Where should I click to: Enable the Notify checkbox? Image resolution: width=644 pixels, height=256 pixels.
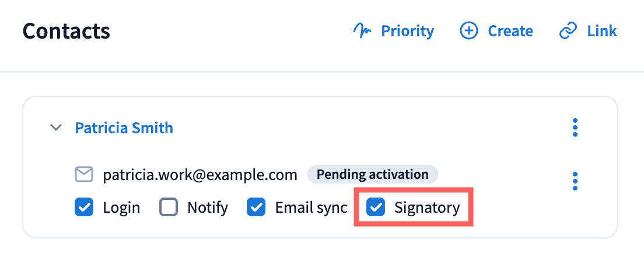point(169,207)
